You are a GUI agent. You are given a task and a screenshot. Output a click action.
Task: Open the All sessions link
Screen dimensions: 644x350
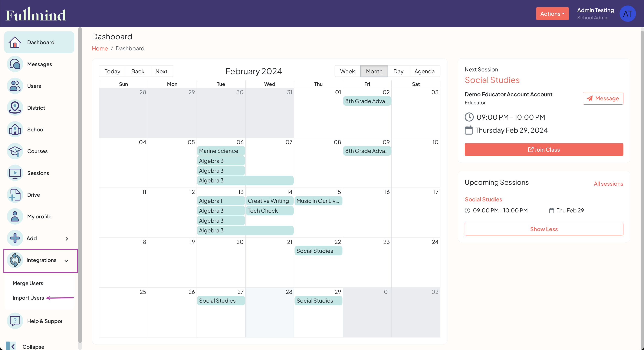(x=608, y=184)
